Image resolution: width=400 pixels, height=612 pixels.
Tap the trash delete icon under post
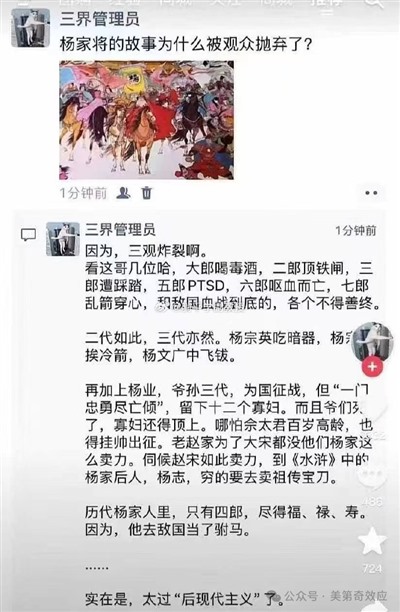coord(146,192)
